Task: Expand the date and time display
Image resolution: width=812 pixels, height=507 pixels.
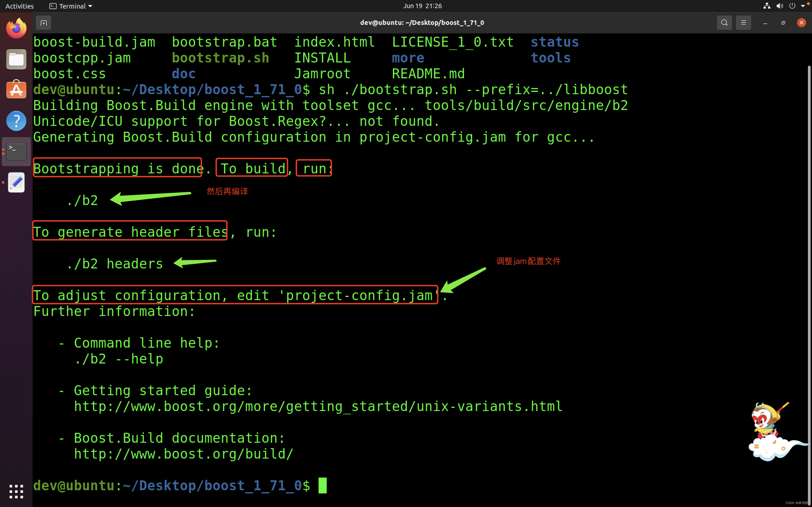Action: pos(406,6)
